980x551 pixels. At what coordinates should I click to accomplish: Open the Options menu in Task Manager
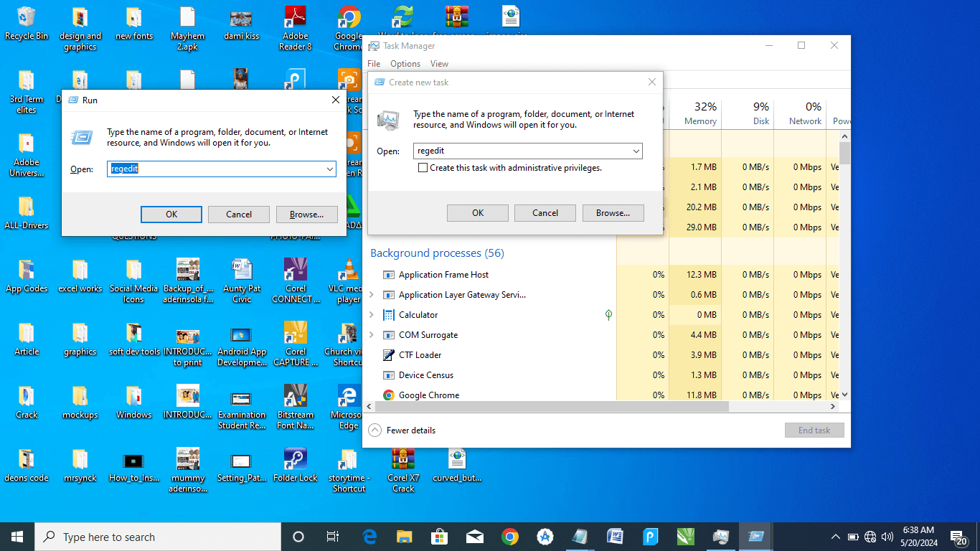[405, 63]
